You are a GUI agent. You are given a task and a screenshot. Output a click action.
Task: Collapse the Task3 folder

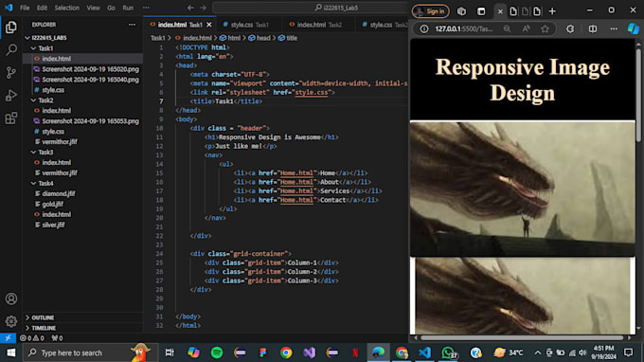click(x=34, y=152)
